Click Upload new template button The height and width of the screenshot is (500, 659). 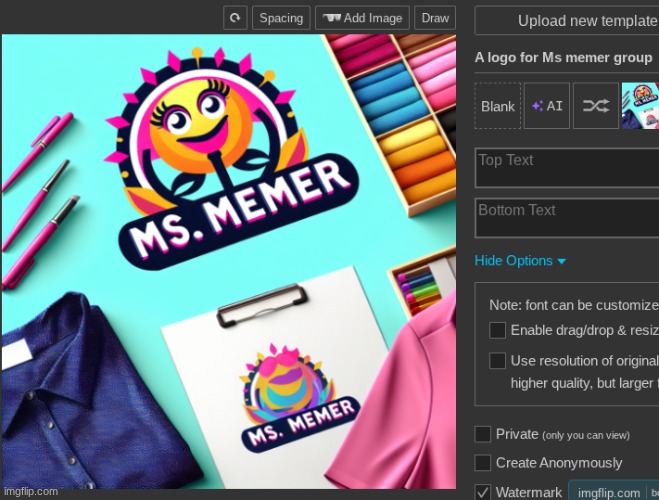[x=566, y=20]
